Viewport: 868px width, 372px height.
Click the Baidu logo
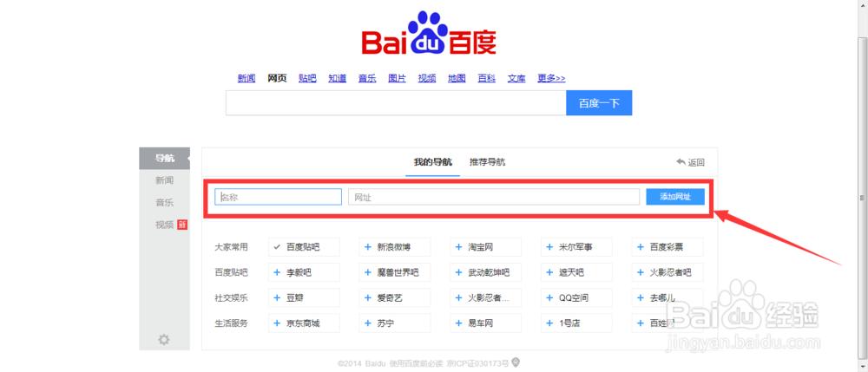[429, 35]
